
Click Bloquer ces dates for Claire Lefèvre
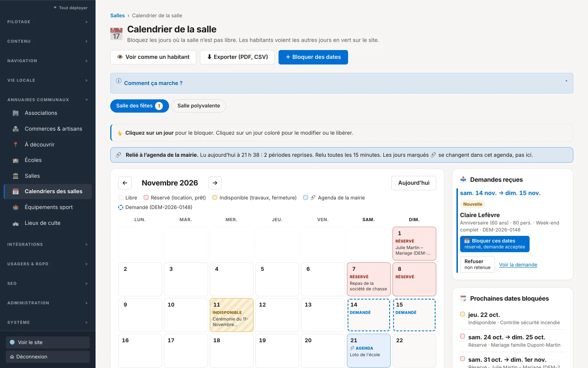[x=495, y=244]
